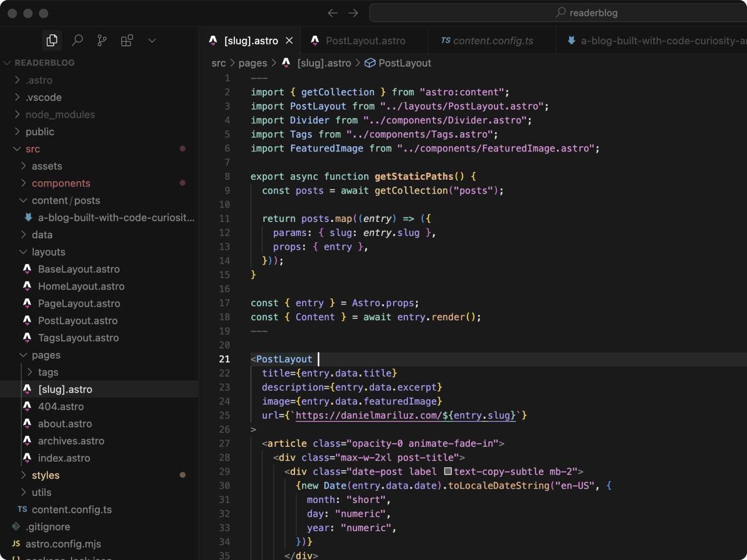Click the Astro icon beside index.astro

(27, 458)
